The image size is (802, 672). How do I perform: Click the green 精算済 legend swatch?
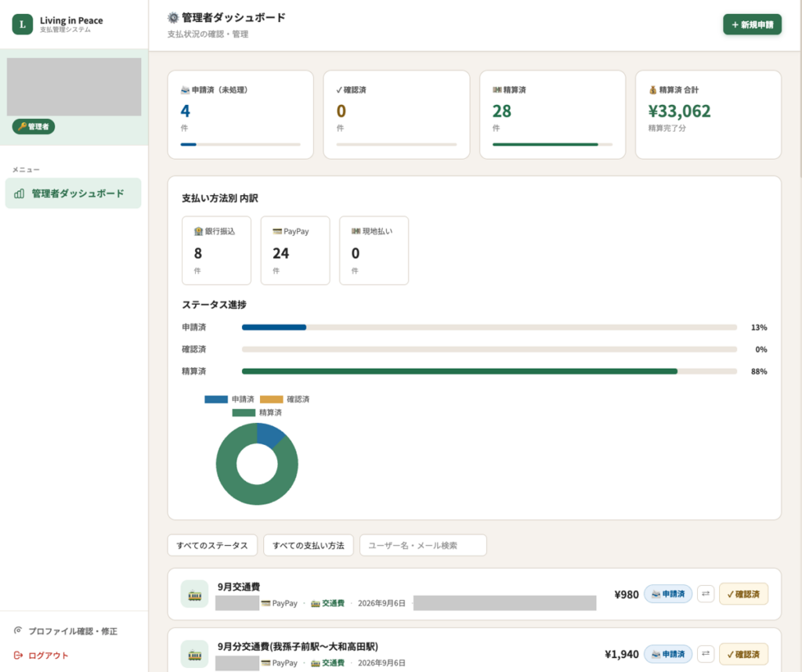(x=244, y=412)
